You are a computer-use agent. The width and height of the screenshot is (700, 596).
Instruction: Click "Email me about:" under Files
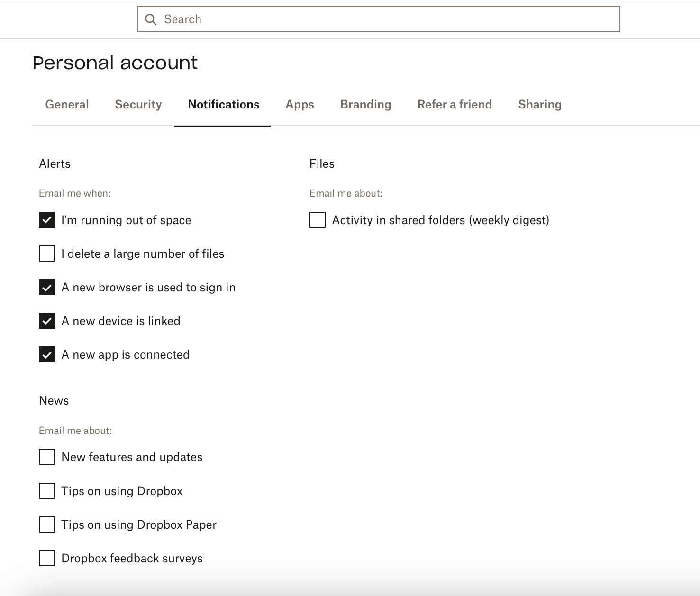click(x=346, y=193)
